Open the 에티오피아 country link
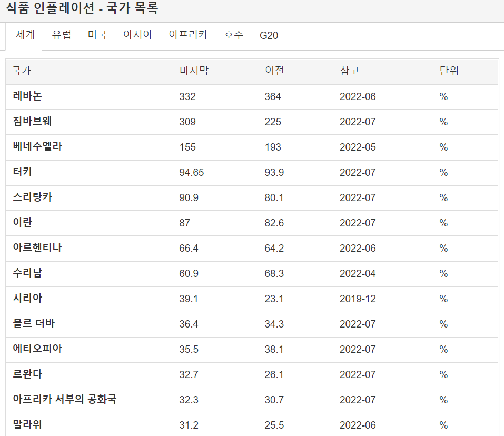This screenshot has width=504, height=436. [x=37, y=349]
